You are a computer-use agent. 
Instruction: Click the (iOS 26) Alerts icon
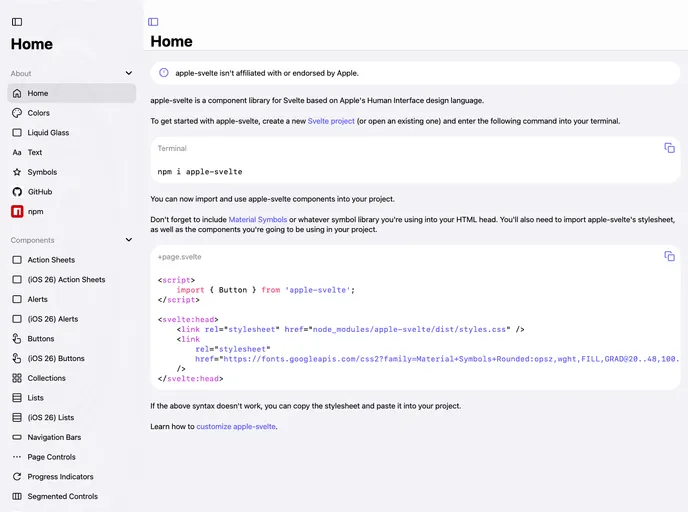(17, 319)
